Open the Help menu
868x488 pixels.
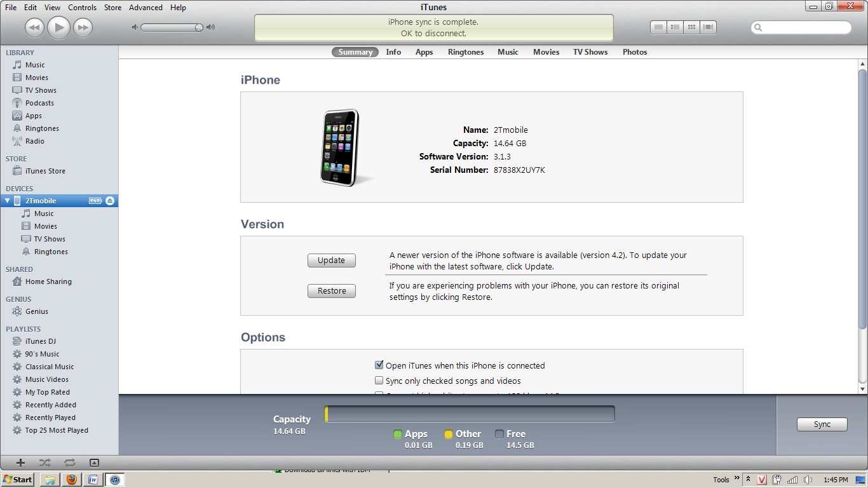tap(178, 8)
